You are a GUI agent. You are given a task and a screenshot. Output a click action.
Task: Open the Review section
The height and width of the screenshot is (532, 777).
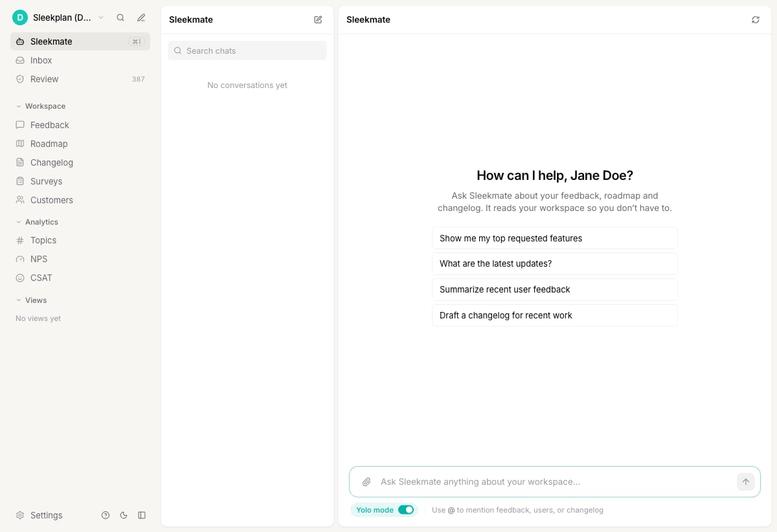[80, 79]
